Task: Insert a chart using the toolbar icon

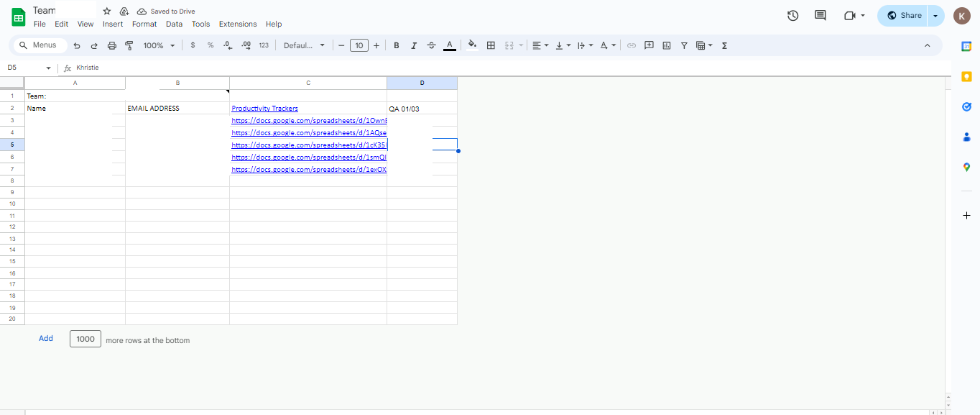Action: click(x=667, y=45)
